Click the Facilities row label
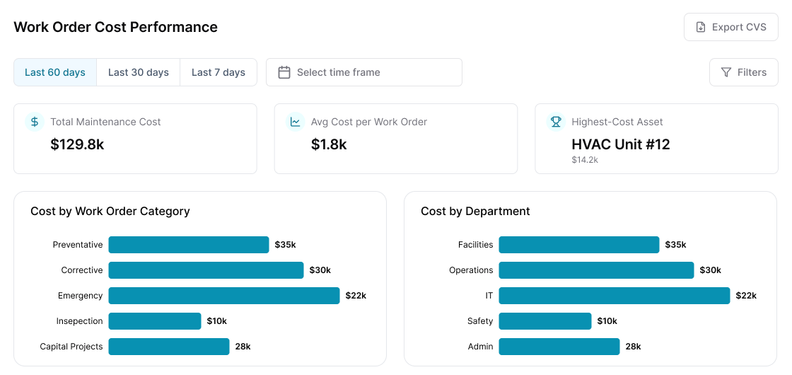Viewport: 792px width, 375px height. (475, 245)
